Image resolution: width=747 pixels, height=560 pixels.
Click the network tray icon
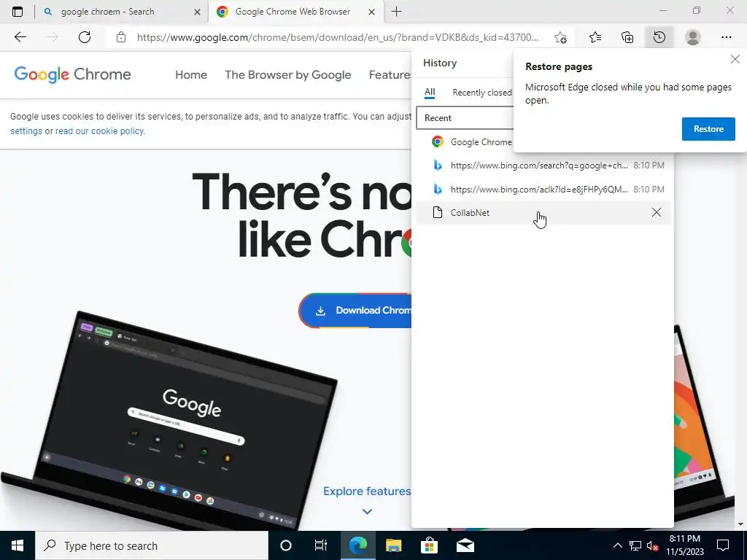[x=635, y=545]
